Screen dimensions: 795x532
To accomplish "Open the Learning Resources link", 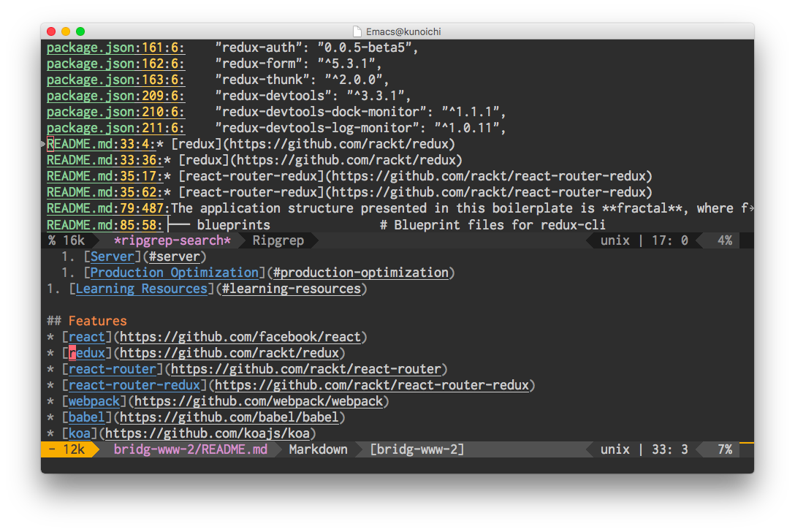I will click(x=142, y=289).
